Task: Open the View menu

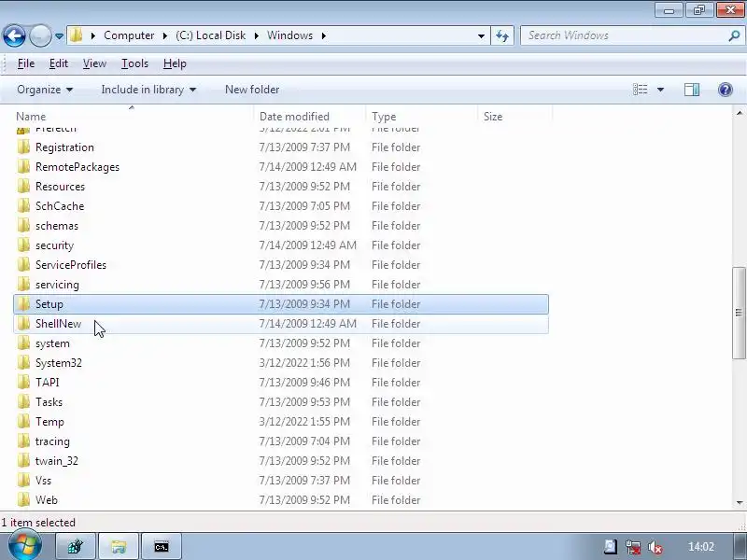Action: 94,63
